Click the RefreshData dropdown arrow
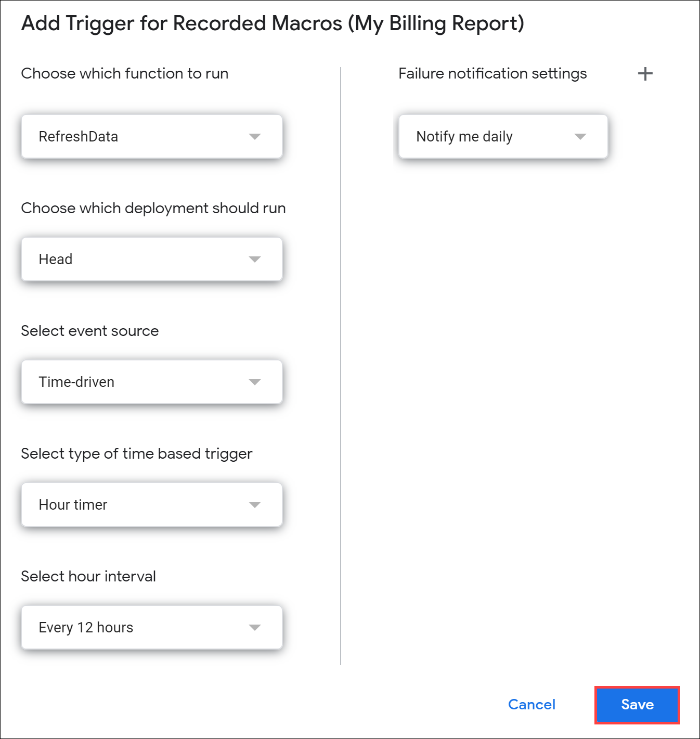The width and height of the screenshot is (700, 739). (254, 137)
